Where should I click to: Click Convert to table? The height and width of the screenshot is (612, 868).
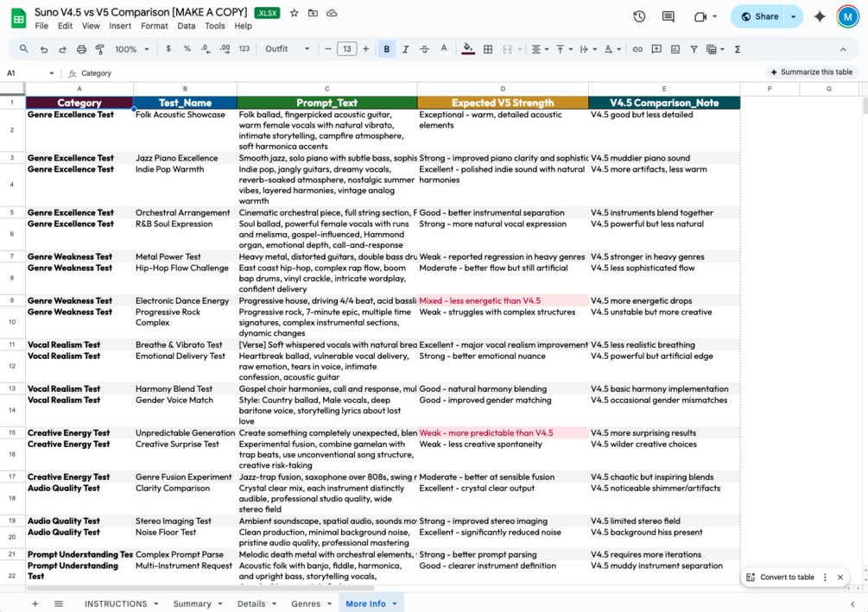coord(781,577)
